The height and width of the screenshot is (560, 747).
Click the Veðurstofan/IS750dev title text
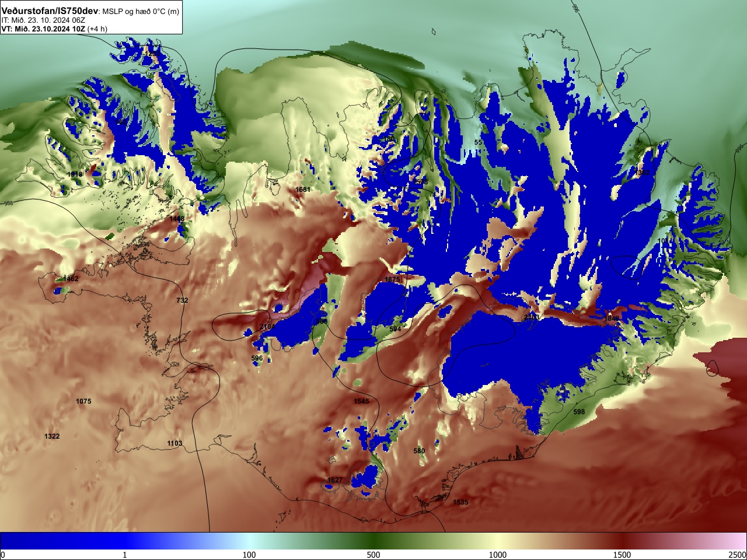50,12
